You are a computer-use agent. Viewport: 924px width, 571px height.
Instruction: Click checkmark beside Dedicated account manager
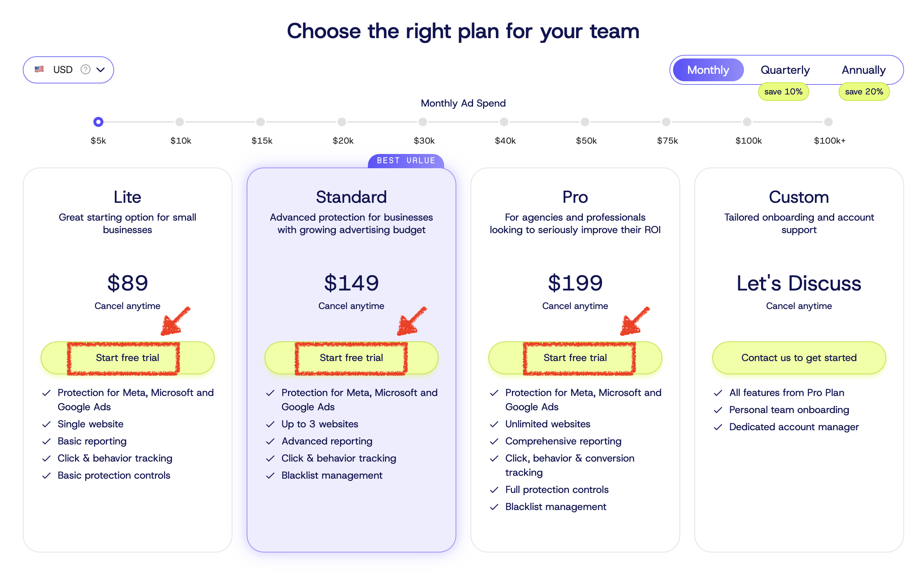[718, 427]
